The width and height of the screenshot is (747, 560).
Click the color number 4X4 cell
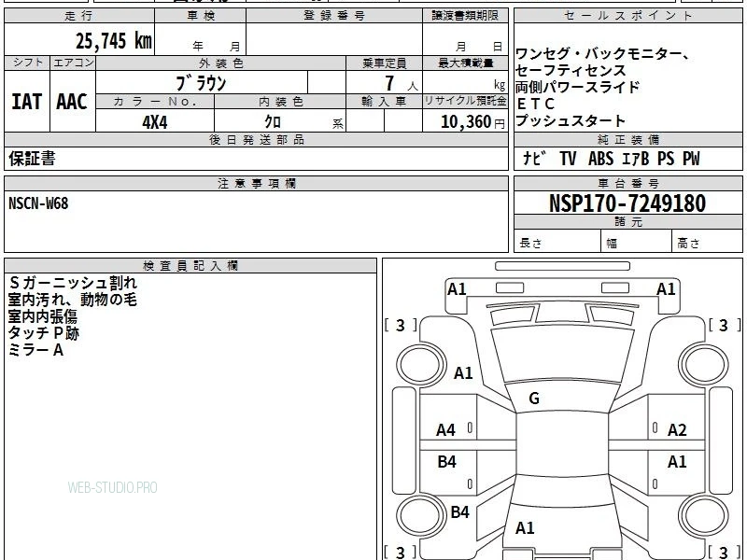point(155,122)
